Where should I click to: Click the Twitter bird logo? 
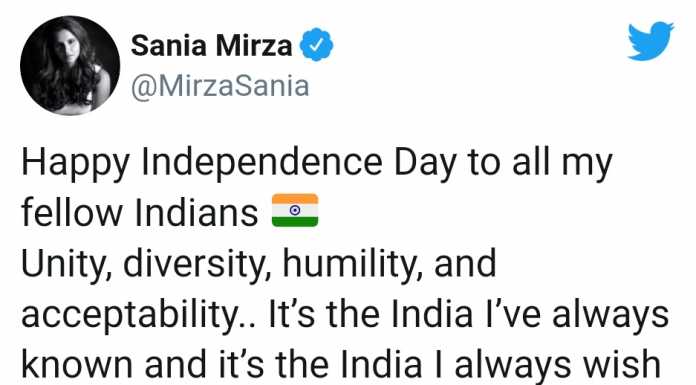[x=651, y=41]
